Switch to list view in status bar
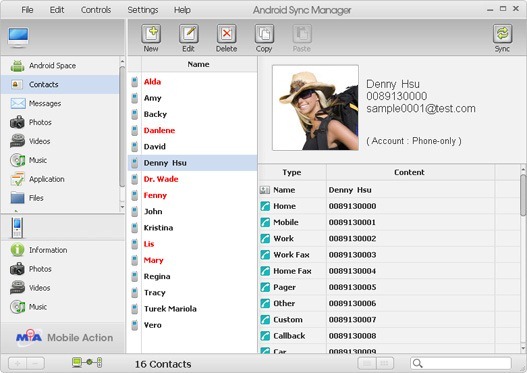 click(367, 363)
